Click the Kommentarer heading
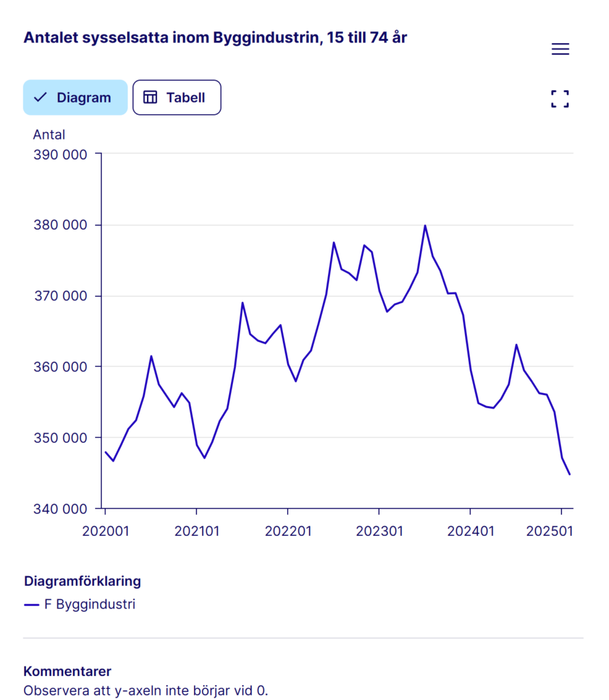 pyautogui.click(x=67, y=671)
